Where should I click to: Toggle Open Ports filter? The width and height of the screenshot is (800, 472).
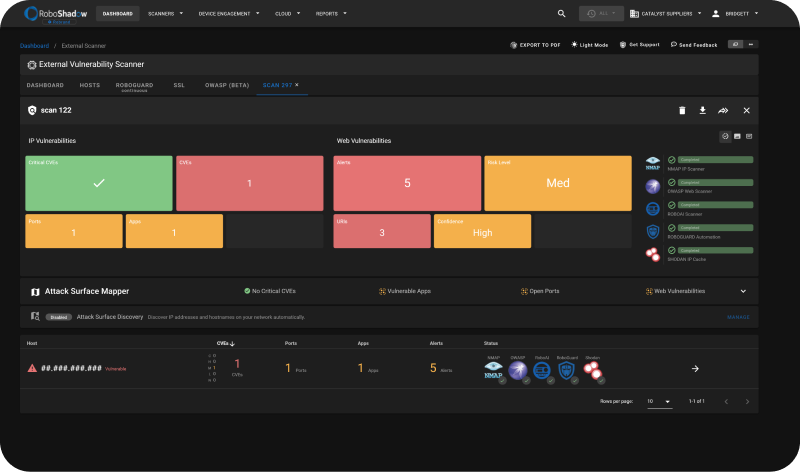(x=541, y=291)
